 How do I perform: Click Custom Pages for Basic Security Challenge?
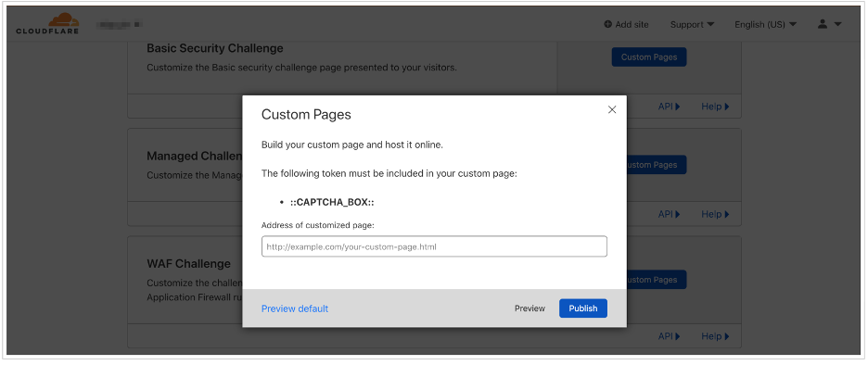(x=649, y=57)
